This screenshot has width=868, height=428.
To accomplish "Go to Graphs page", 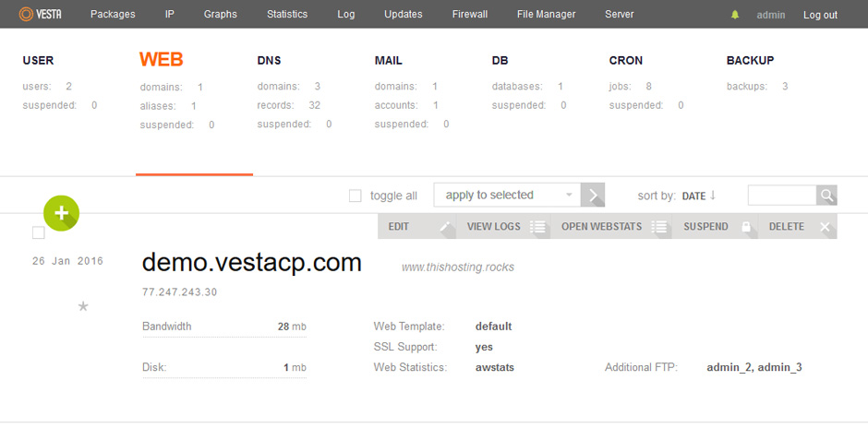I will click(221, 15).
